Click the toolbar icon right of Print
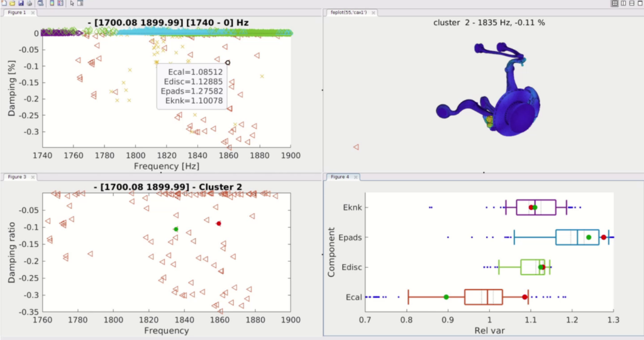 41,3
